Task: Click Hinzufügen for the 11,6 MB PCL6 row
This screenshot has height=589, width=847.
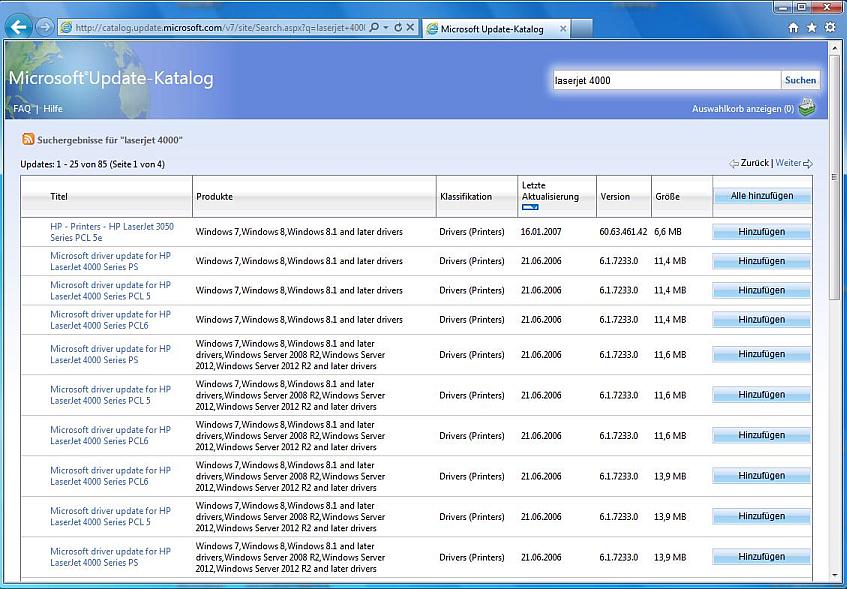Action: coord(762,435)
